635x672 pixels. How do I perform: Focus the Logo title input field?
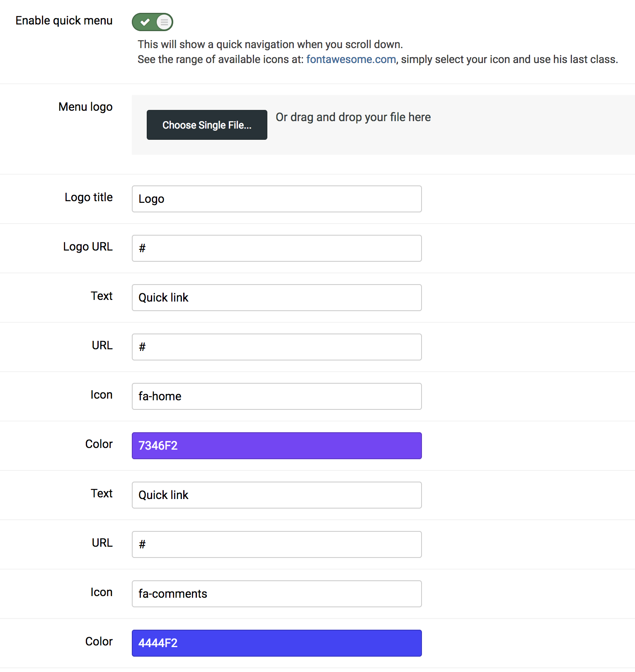coord(276,199)
